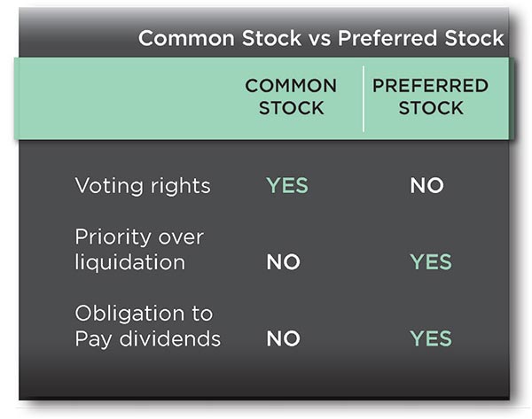Select the COMMON STOCK column header

point(291,97)
